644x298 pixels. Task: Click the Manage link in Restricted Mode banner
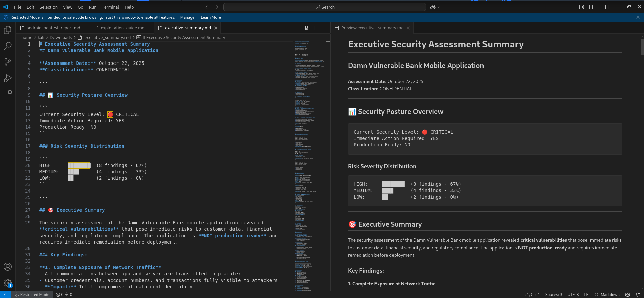click(x=187, y=17)
